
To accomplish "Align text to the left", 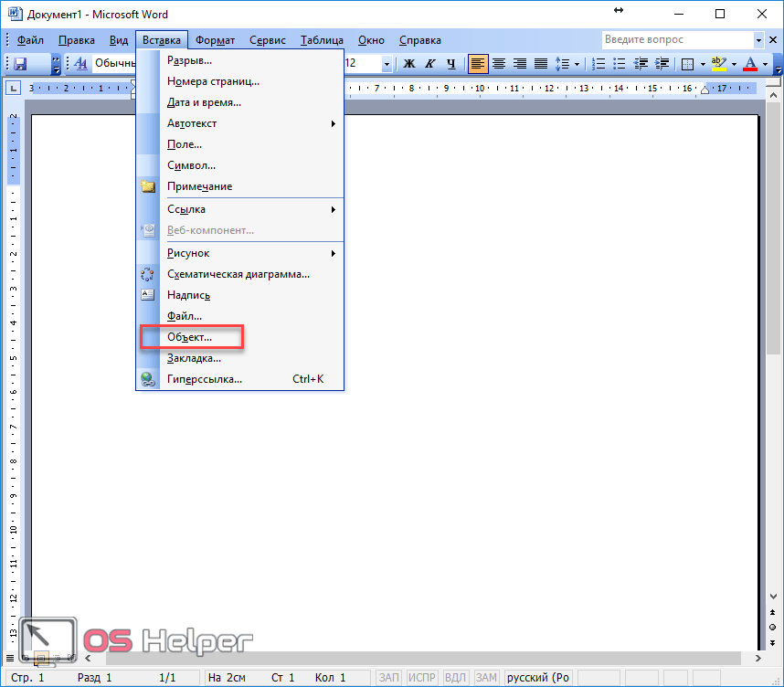I will point(478,64).
